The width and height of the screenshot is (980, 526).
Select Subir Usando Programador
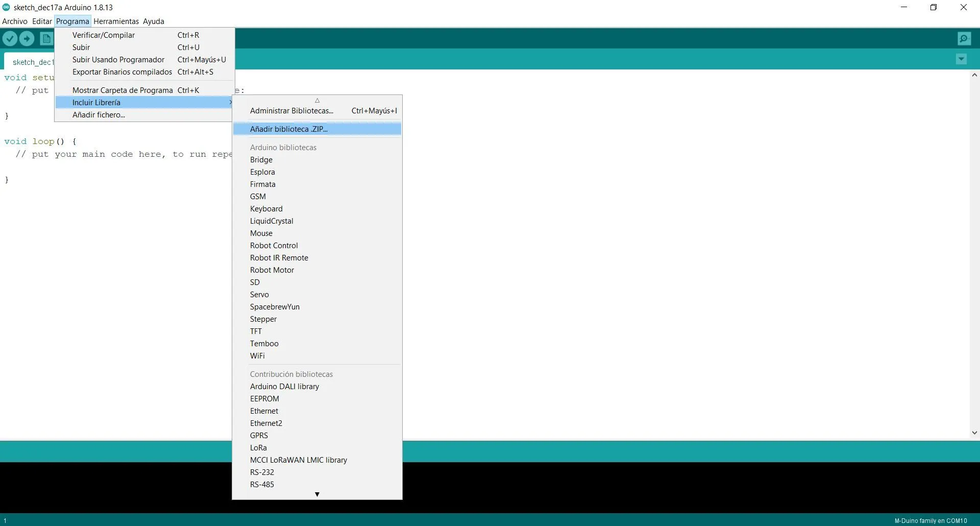[x=144, y=60]
